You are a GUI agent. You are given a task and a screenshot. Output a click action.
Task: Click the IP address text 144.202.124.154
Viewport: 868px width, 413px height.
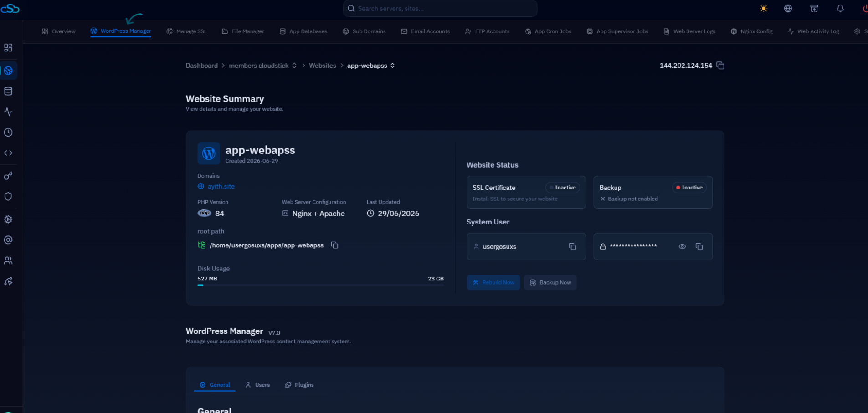(686, 66)
